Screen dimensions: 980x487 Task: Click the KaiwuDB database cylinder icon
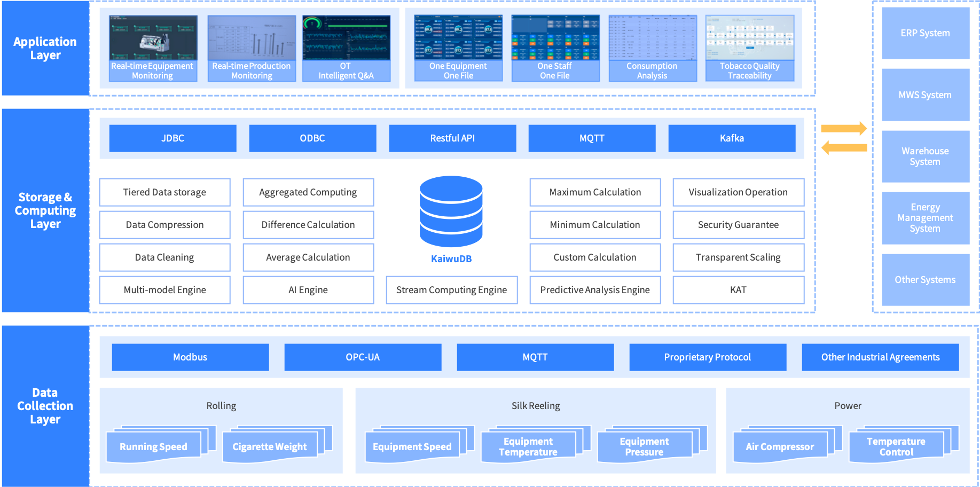pyautogui.click(x=451, y=211)
